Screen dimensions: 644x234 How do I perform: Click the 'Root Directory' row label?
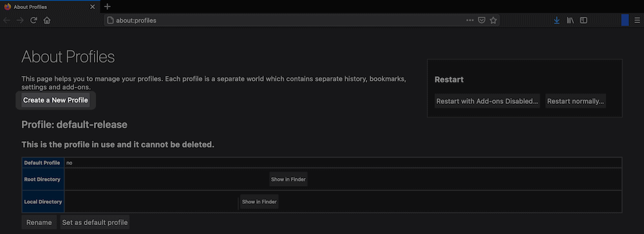click(x=43, y=179)
